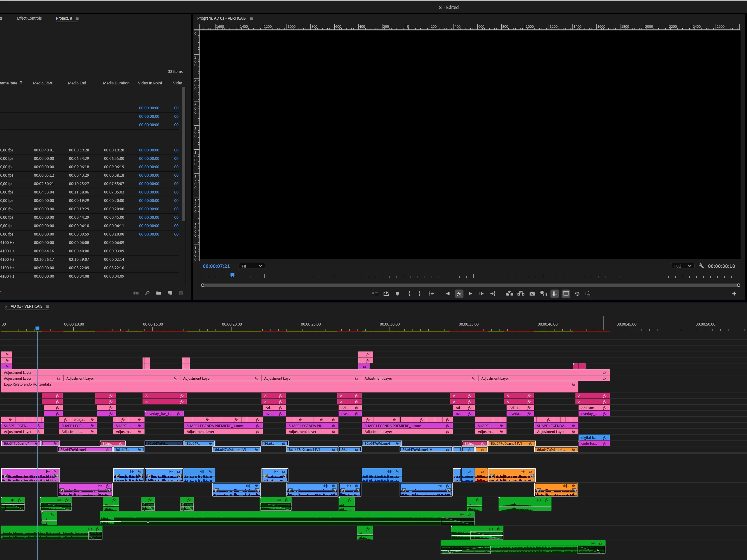Screen dimensions: 747x560
Task: Sort by the Media Duration column header
Action: click(116, 83)
